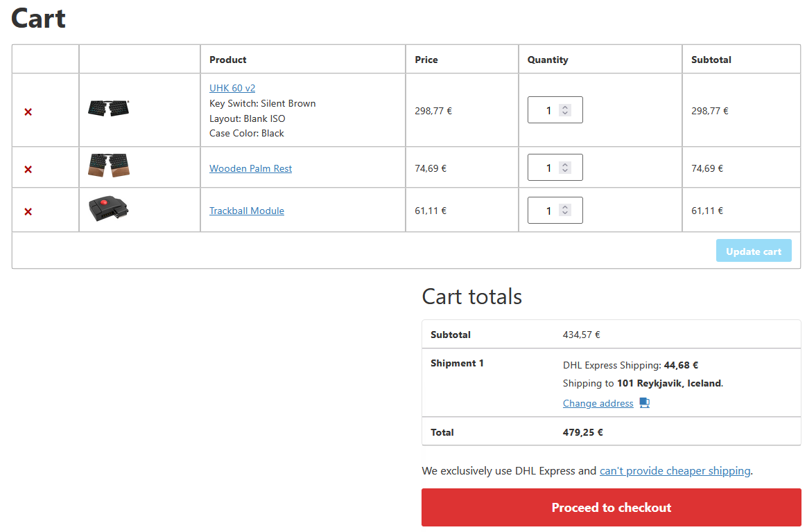Image resolution: width=807 pixels, height=532 pixels.
Task: Focus the UHK 60 v2 quantity field
Action: 545,110
